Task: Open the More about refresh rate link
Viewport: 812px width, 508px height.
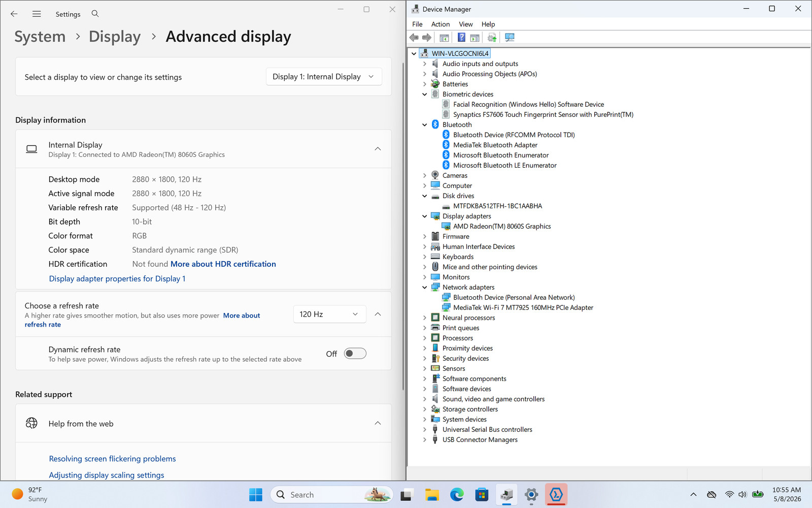Action: point(142,320)
